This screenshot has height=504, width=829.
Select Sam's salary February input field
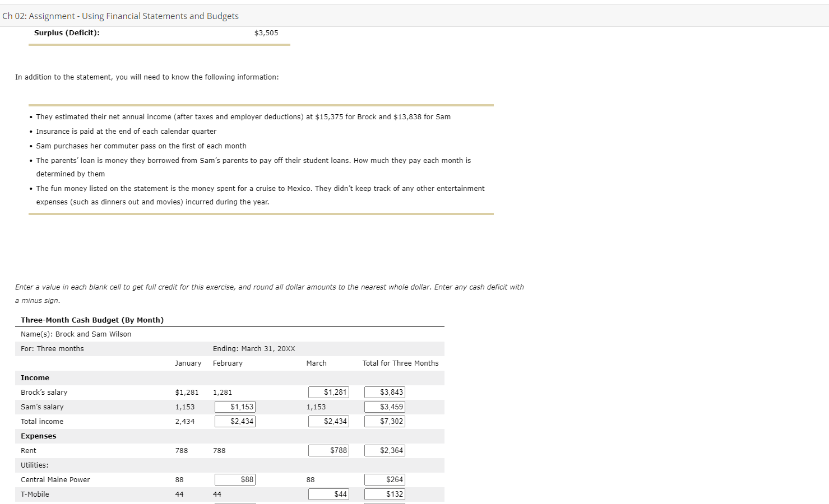(x=235, y=407)
